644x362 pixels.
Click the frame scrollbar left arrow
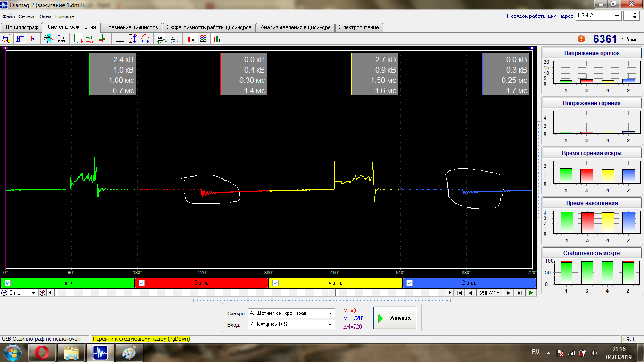(x=51, y=293)
